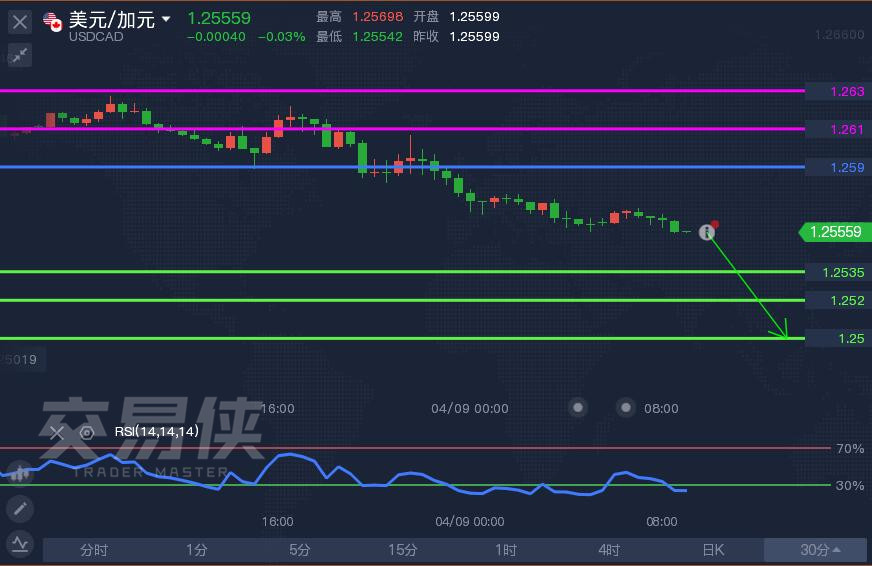Click the info marker beside the last candle
Screen dimensions: 872x566
[707, 232]
